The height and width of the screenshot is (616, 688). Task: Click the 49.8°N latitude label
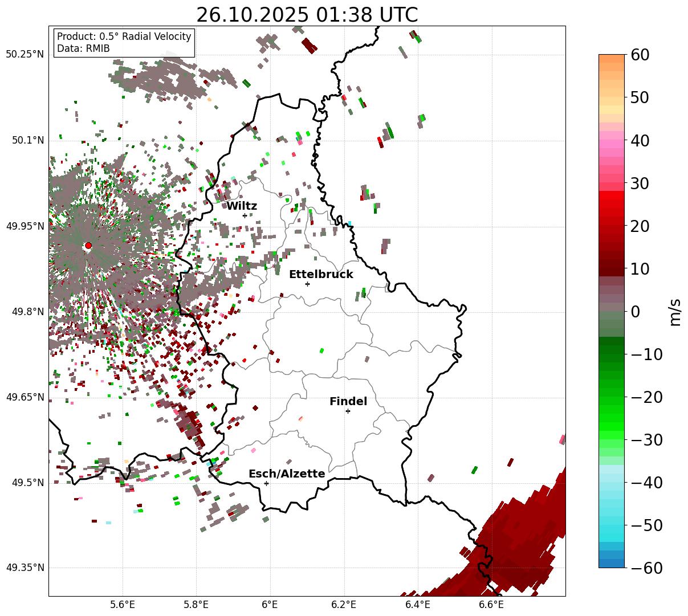pos(27,312)
